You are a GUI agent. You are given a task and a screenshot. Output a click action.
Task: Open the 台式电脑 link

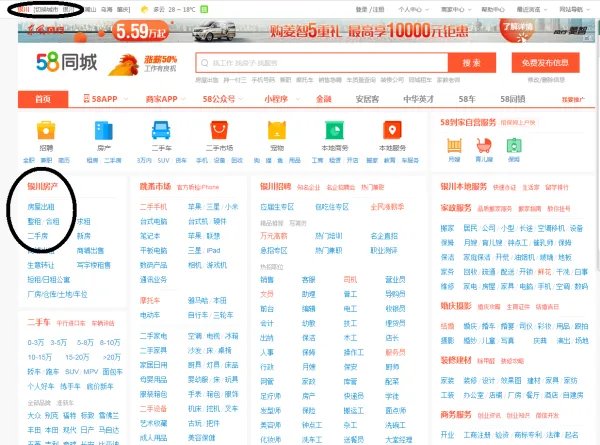coord(153,222)
